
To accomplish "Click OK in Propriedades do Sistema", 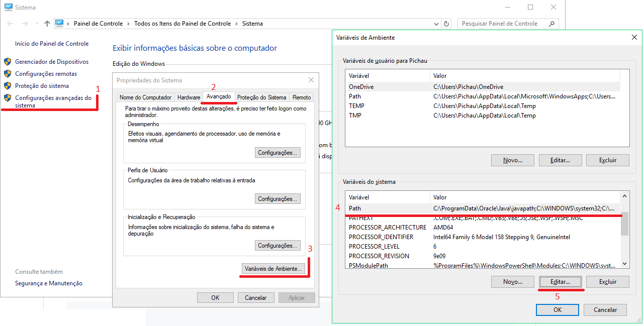I will point(215,297).
